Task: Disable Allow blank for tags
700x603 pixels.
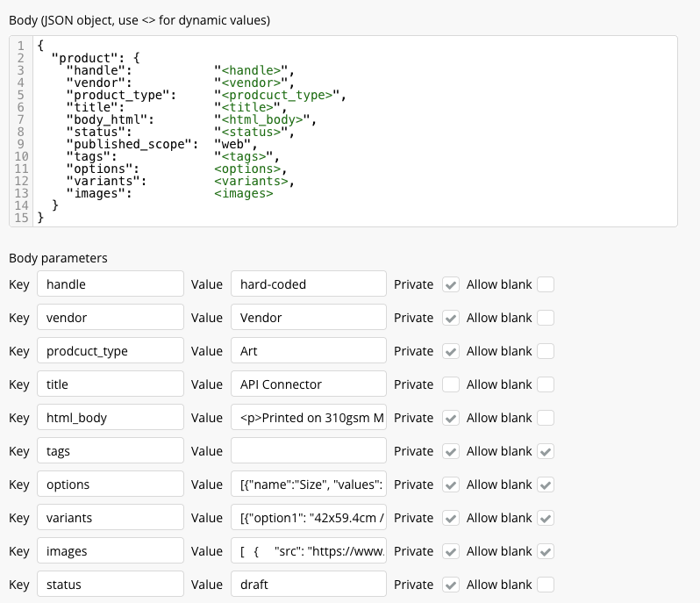Action: pos(546,451)
